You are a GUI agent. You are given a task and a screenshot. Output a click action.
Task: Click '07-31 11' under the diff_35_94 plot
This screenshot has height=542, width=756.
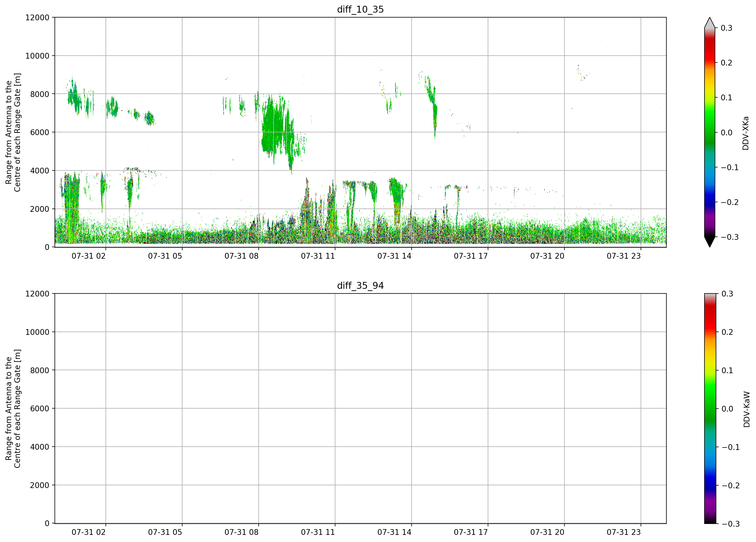point(318,532)
